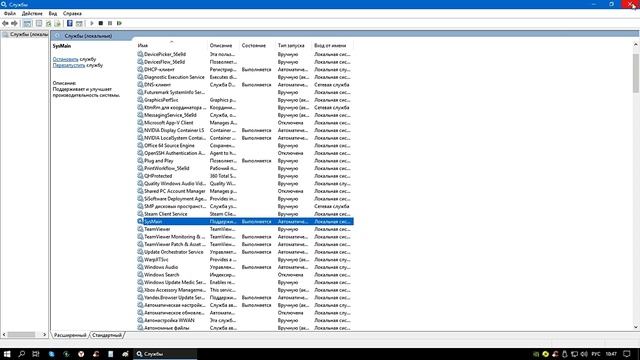The height and width of the screenshot is (360, 640).
Task: Switch to the Стандартный tab
Action: [x=107, y=335]
